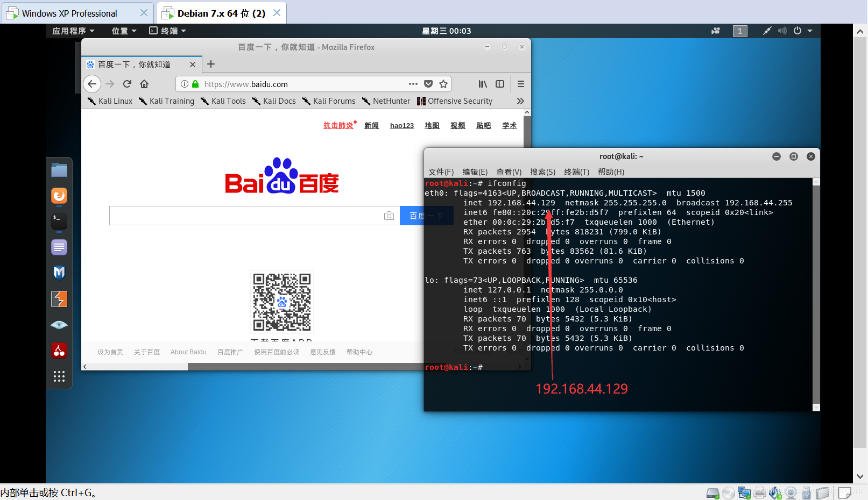Click 抗击肺炎 link on Baidu
Image resolution: width=868 pixels, height=500 pixels.
tap(338, 125)
